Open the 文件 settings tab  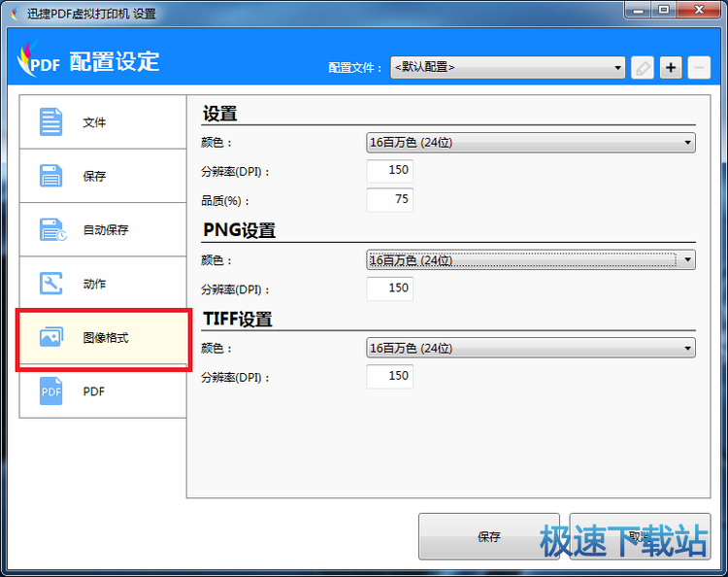click(103, 122)
